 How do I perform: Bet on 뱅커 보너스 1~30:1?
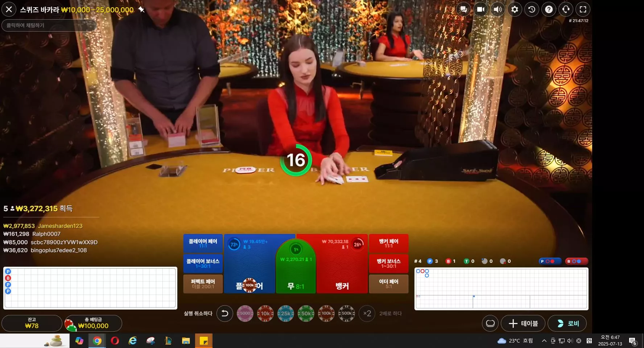click(388, 263)
